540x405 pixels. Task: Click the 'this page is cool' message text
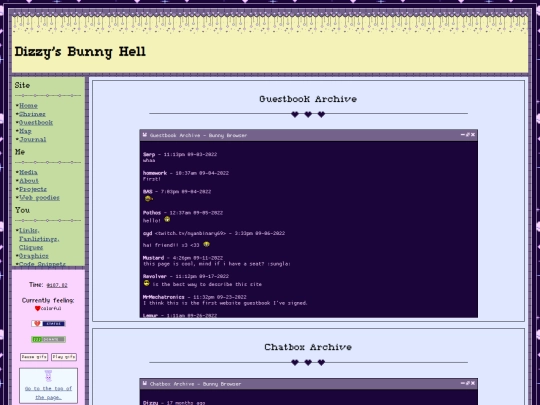(x=217, y=264)
